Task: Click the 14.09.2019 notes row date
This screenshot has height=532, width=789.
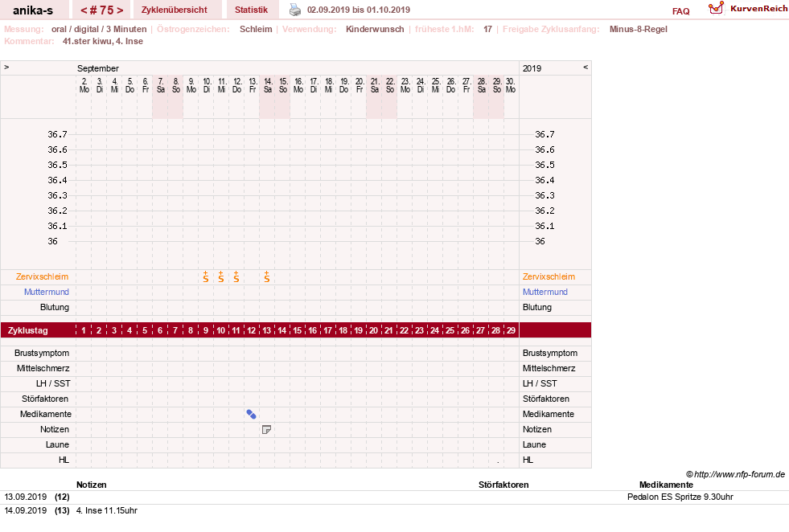Action: point(26,510)
